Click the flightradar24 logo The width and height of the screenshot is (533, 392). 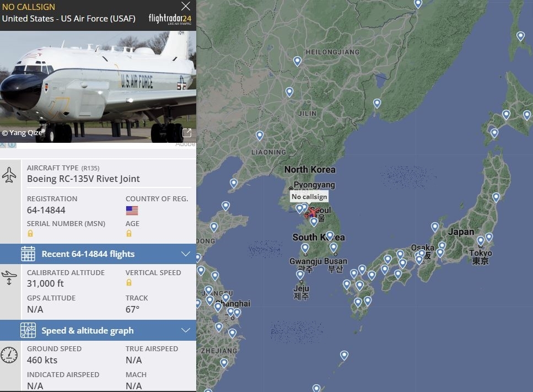tap(170, 19)
